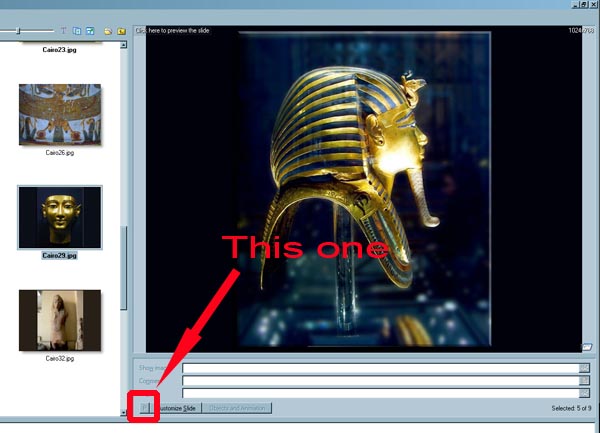Screen dimensions: 600x433
Task: Click the Tutankhamun mask slide preview
Action: [x=364, y=189]
